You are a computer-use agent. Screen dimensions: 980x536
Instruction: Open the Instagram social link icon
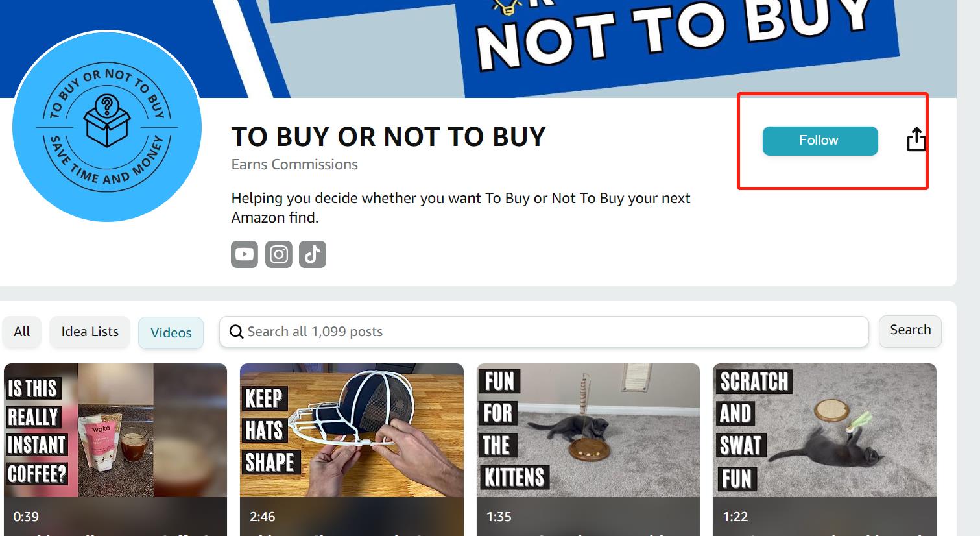(x=279, y=254)
